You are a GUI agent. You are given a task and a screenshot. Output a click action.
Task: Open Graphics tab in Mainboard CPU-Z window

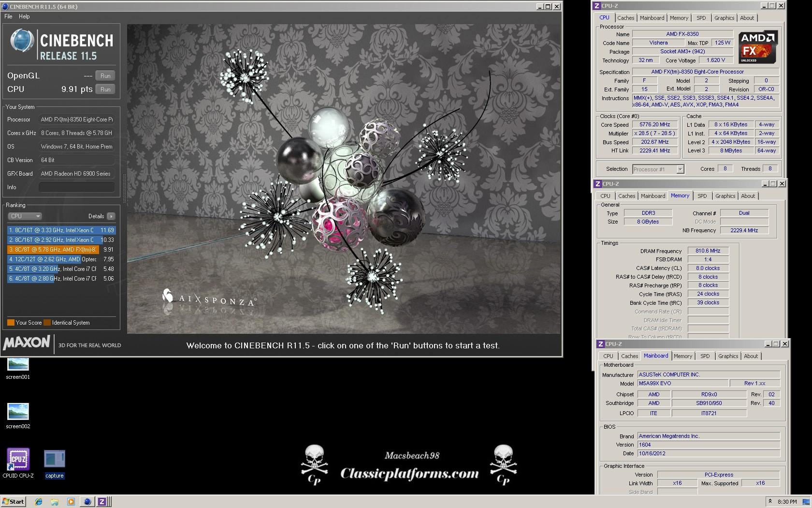728,356
